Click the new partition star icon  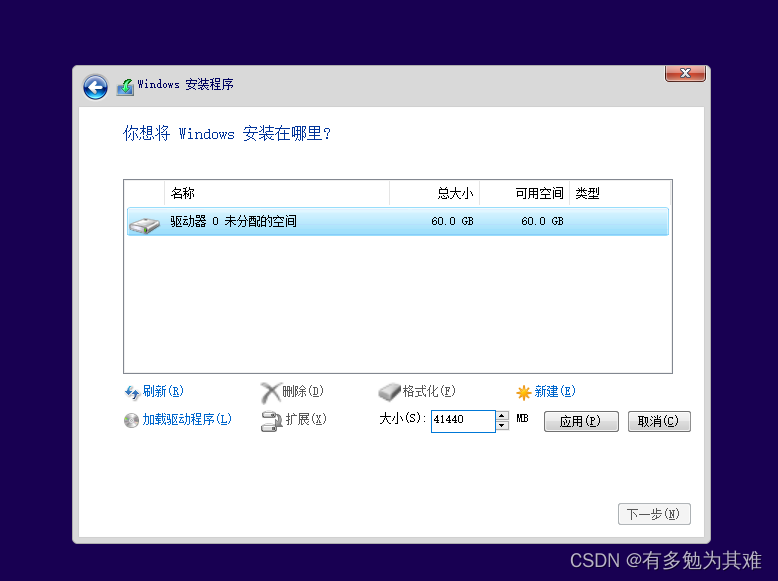(523, 392)
